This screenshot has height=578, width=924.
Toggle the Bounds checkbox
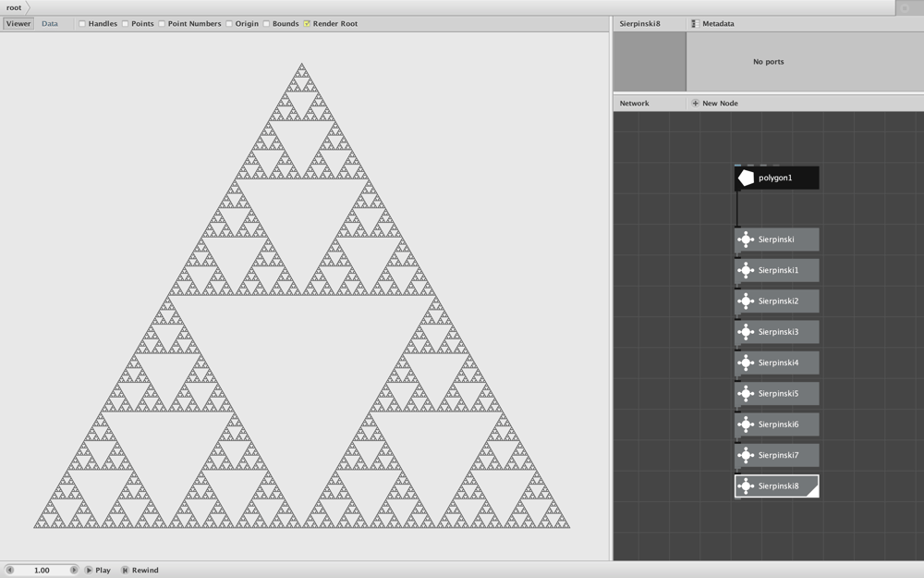pyautogui.click(x=266, y=24)
